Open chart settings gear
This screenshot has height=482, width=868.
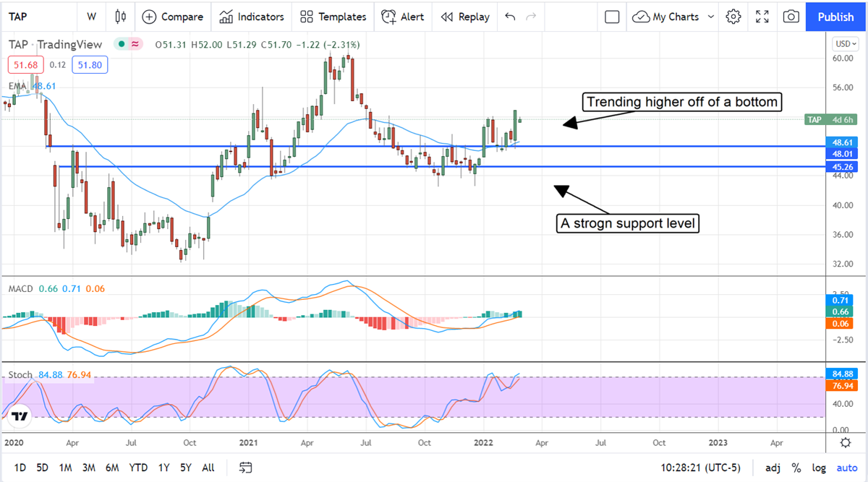(733, 16)
